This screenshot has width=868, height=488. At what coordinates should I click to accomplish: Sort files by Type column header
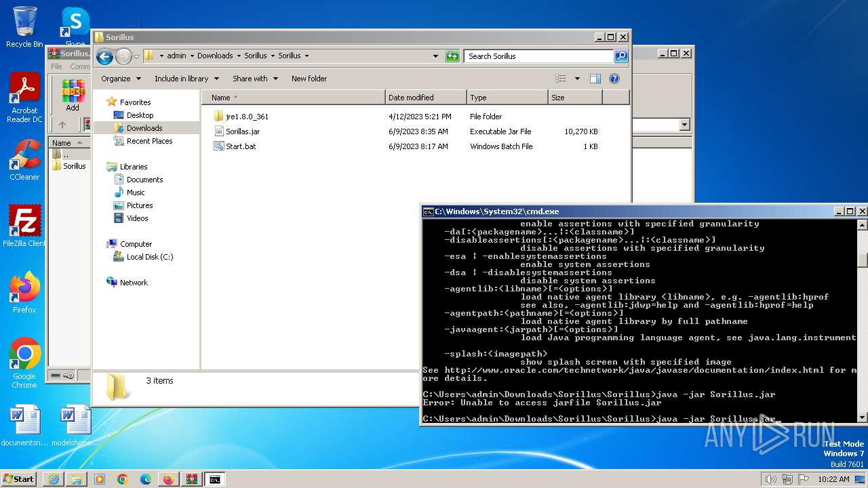pyautogui.click(x=507, y=98)
